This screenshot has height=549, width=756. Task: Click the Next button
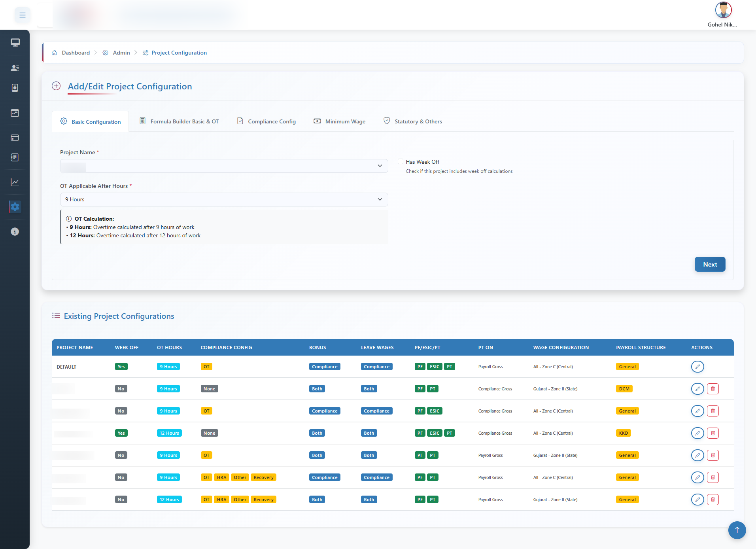(x=710, y=264)
